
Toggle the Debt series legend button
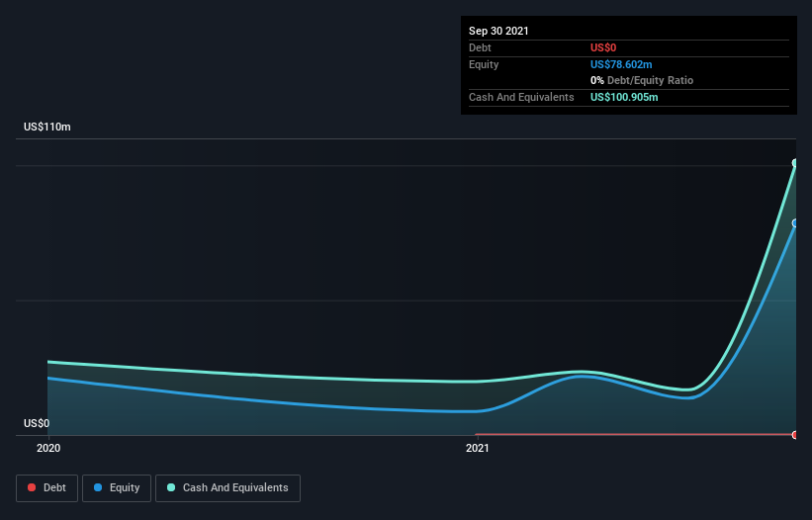tap(47, 488)
